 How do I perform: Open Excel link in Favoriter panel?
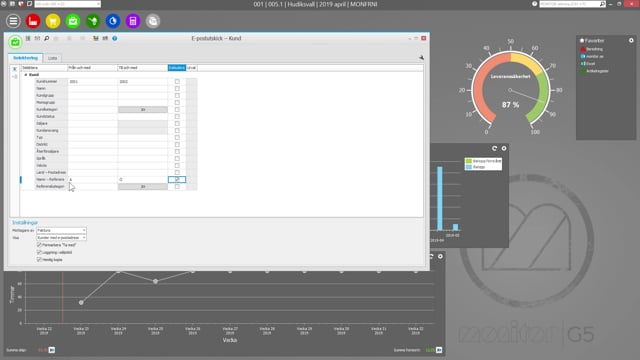[591, 64]
